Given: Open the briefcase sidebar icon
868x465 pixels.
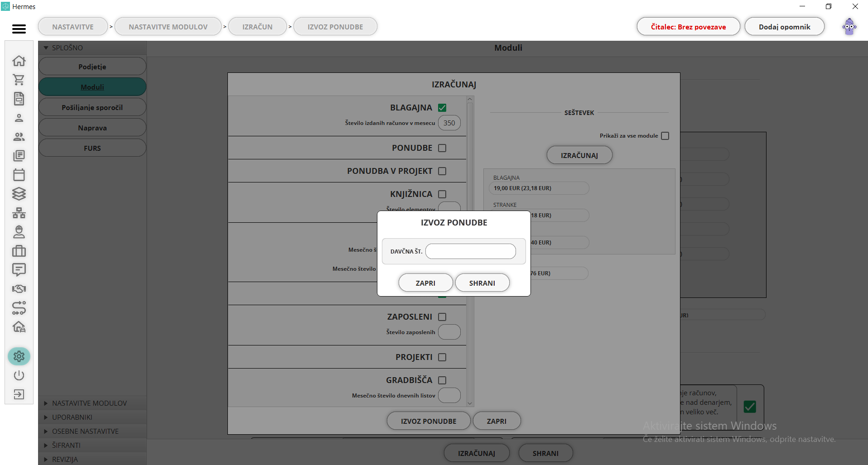Looking at the screenshot, I should (19, 251).
